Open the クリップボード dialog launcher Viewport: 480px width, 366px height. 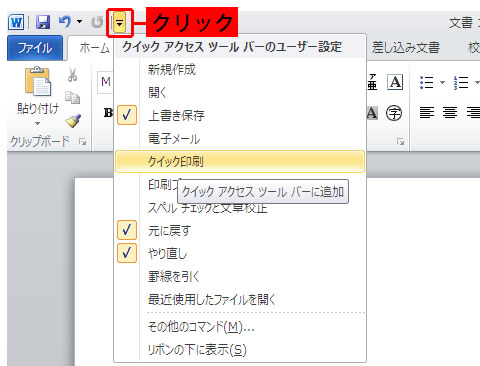tap(82, 142)
